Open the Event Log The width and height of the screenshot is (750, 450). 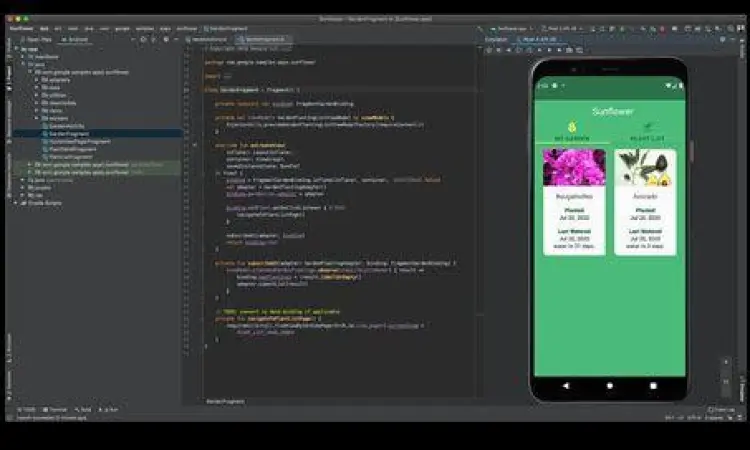(721, 409)
